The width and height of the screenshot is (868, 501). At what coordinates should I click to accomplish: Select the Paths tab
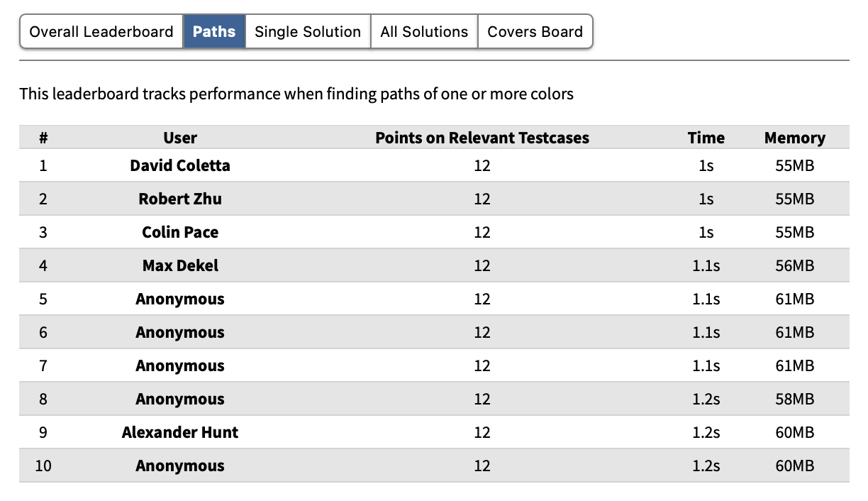(214, 32)
